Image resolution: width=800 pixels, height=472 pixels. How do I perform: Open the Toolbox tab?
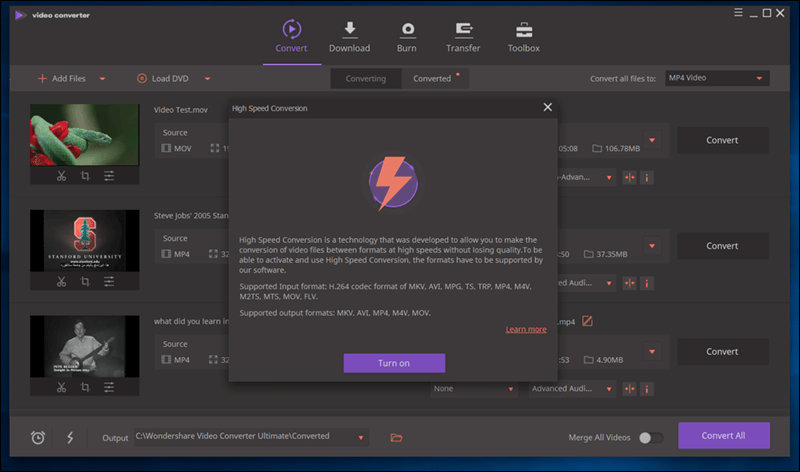point(523,37)
